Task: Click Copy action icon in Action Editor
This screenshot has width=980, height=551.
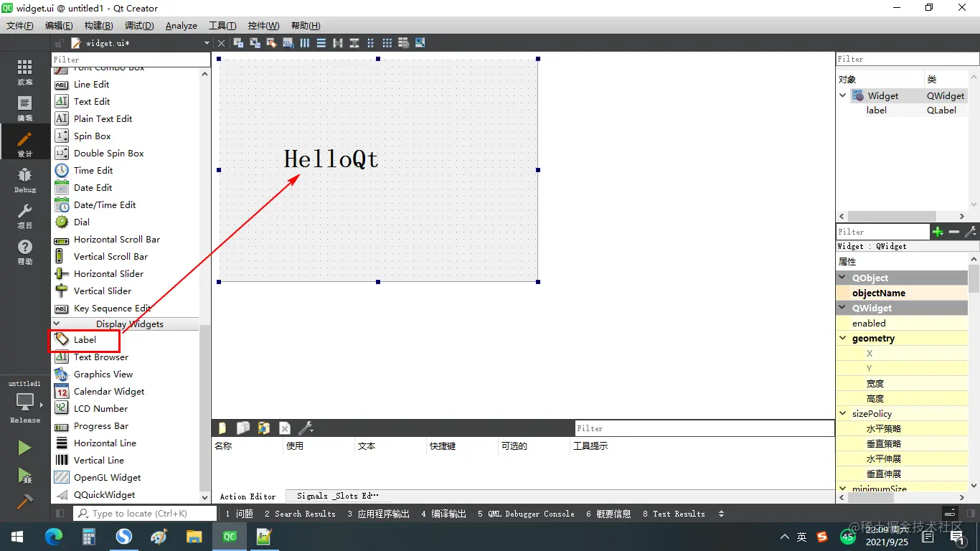Action: tap(243, 428)
